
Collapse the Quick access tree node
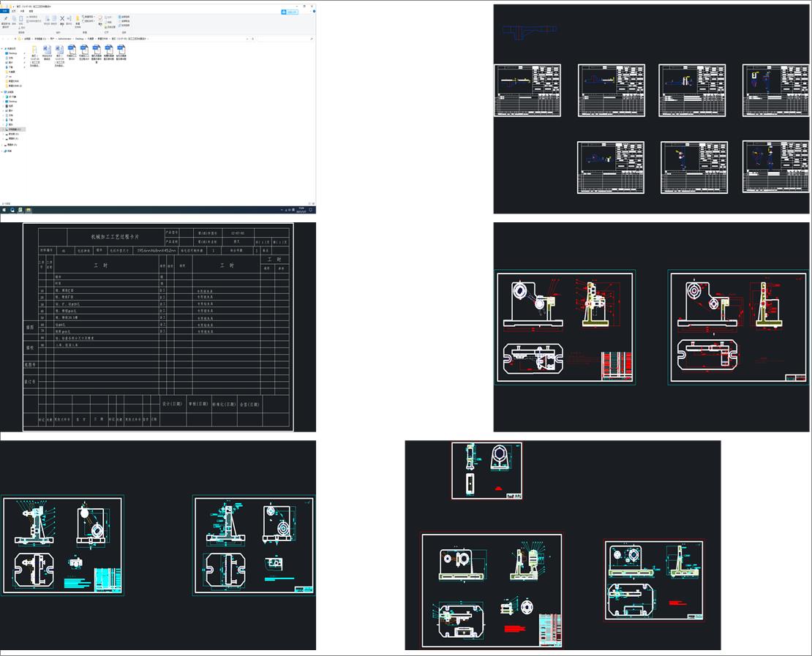(2, 49)
